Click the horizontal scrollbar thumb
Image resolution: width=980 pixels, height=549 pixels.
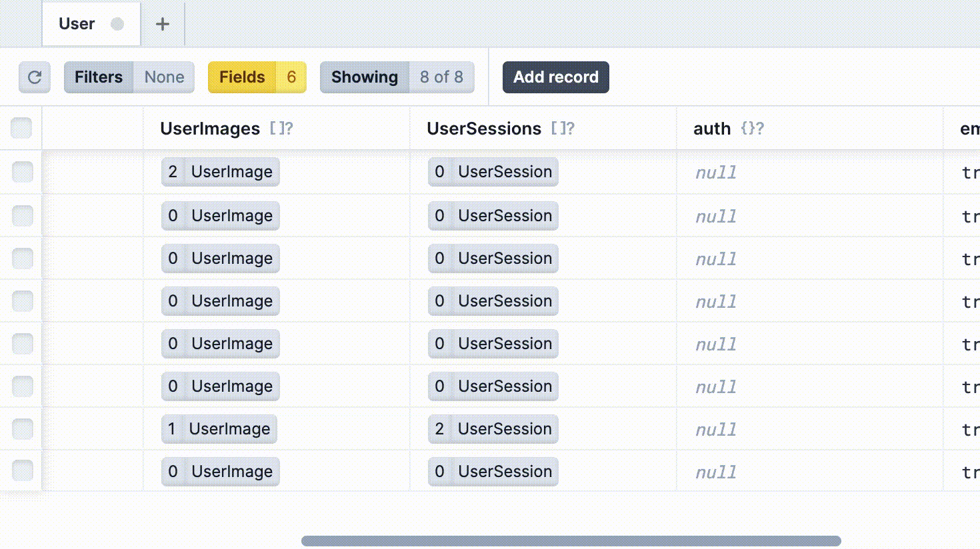[x=571, y=541]
